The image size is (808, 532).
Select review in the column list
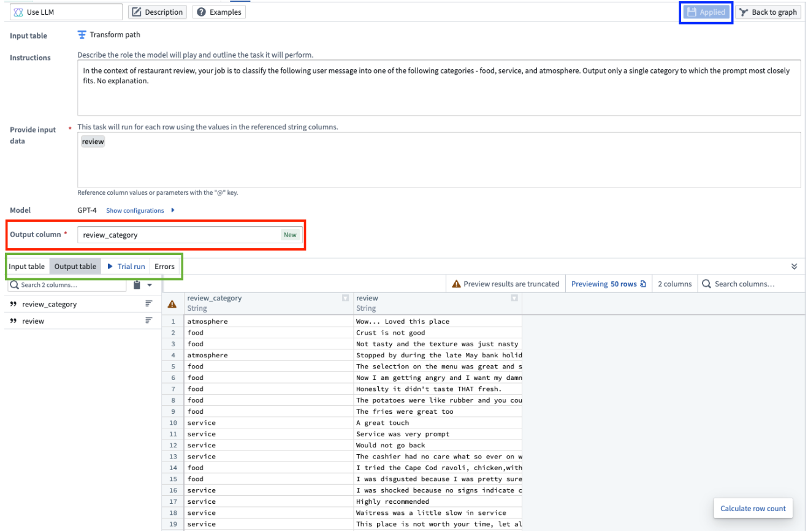pos(82,321)
